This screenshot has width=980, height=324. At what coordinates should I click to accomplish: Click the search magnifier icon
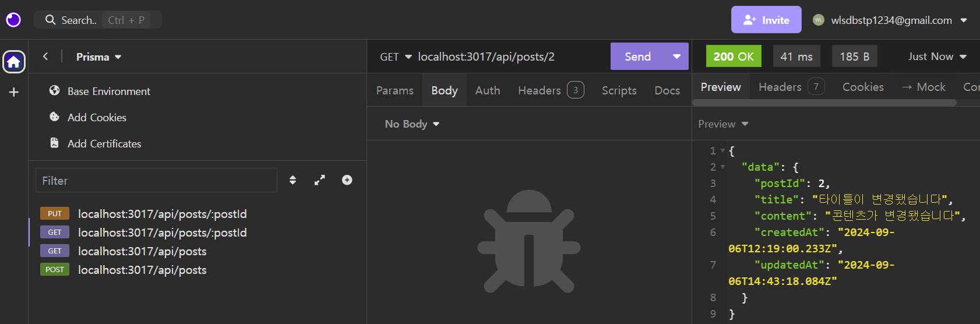pyautogui.click(x=51, y=20)
